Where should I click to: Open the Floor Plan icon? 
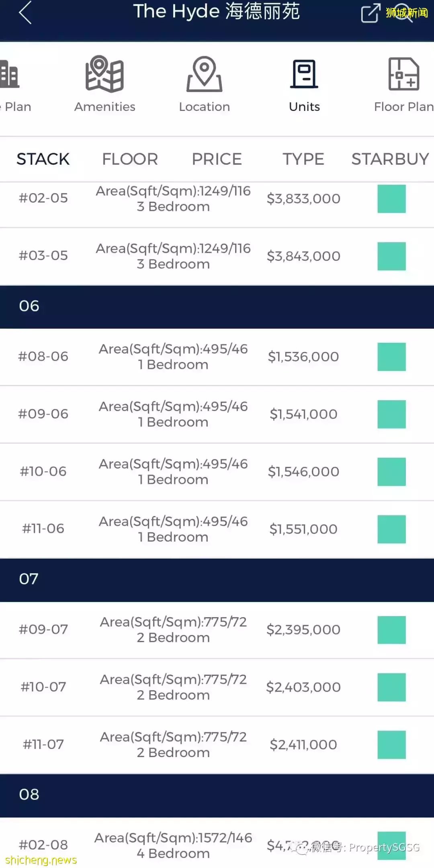[403, 74]
